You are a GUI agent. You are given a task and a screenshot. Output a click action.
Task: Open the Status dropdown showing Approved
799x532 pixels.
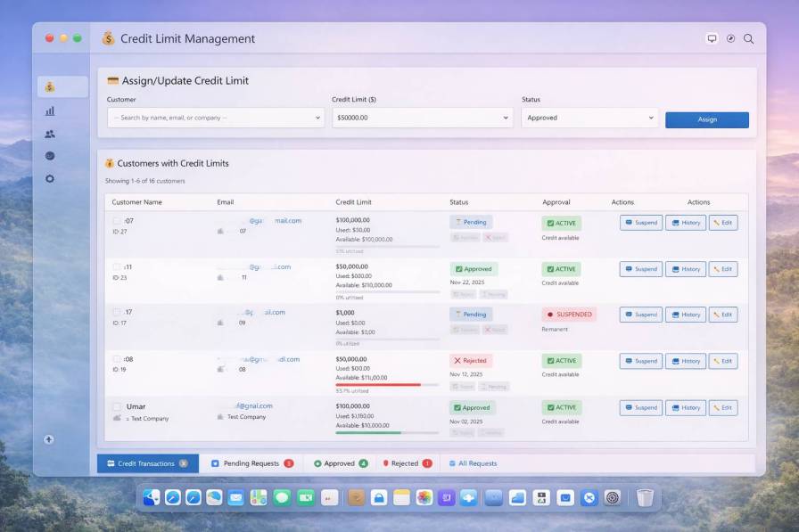point(589,117)
